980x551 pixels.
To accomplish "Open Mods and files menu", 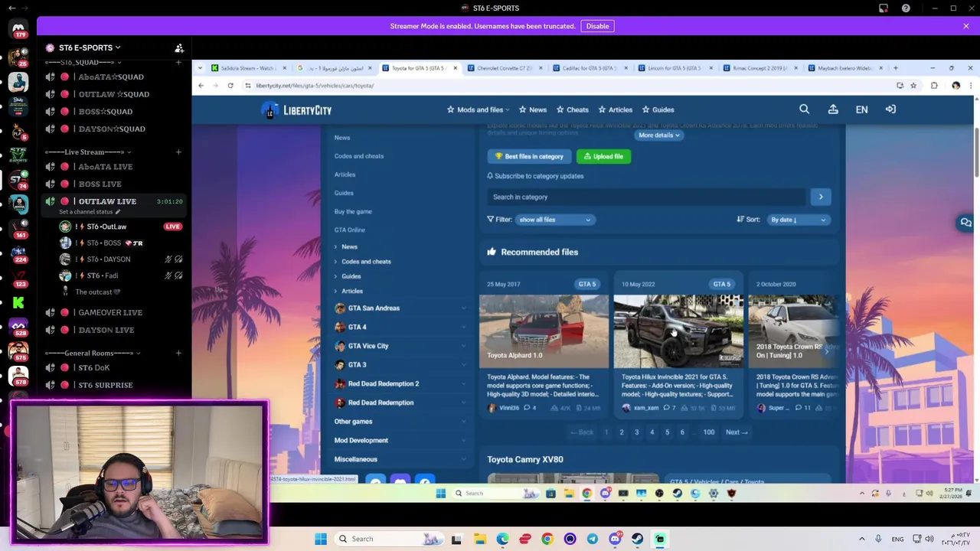I will point(479,109).
